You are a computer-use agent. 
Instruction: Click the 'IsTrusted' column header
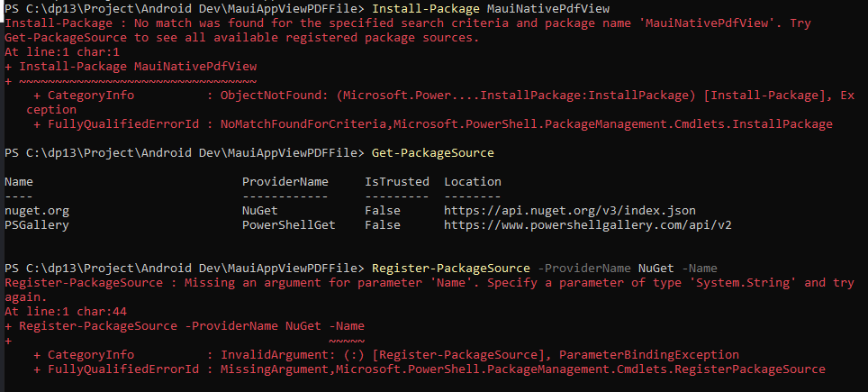(x=397, y=182)
